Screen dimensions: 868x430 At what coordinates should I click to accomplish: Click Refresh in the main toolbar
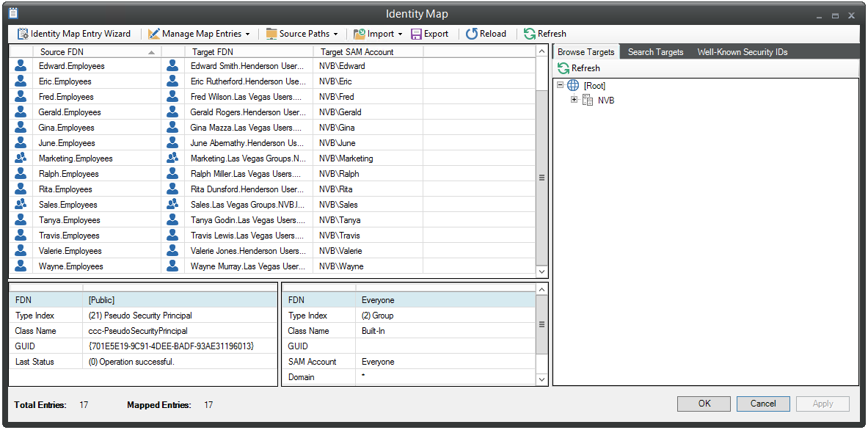click(545, 34)
